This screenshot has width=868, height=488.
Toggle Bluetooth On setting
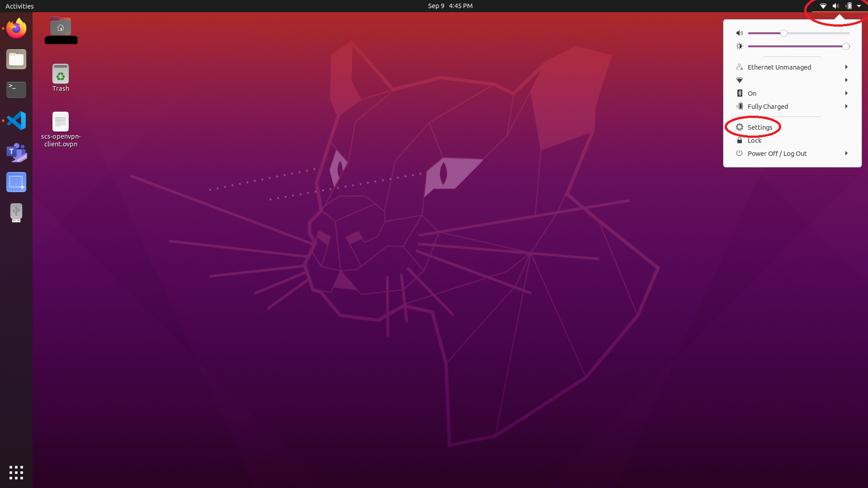pos(793,92)
